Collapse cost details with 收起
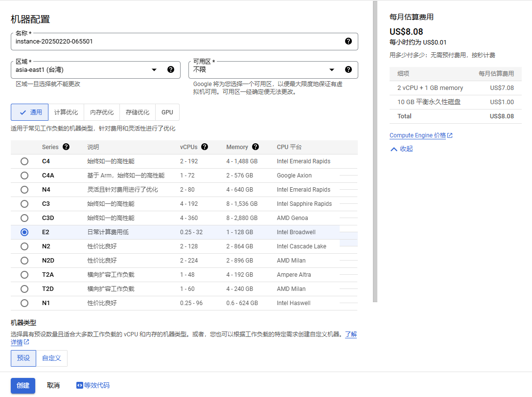532x397 pixels. pos(402,149)
